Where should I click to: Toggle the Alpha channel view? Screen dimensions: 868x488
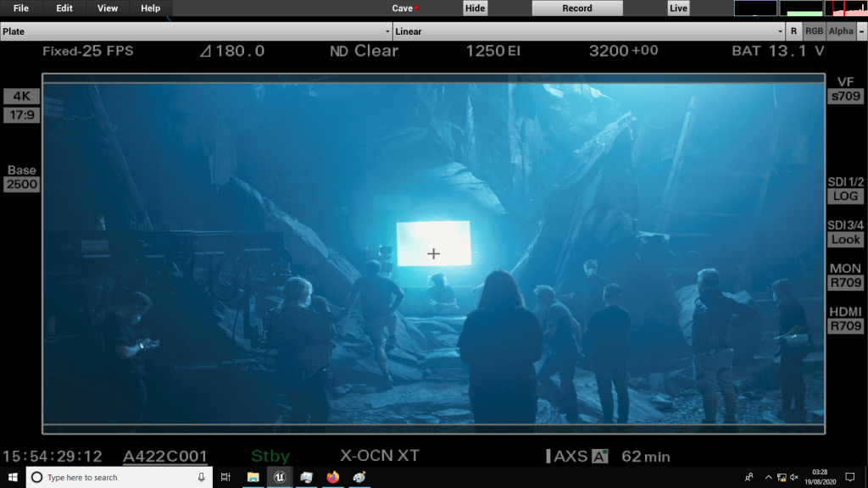[x=841, y=31]
